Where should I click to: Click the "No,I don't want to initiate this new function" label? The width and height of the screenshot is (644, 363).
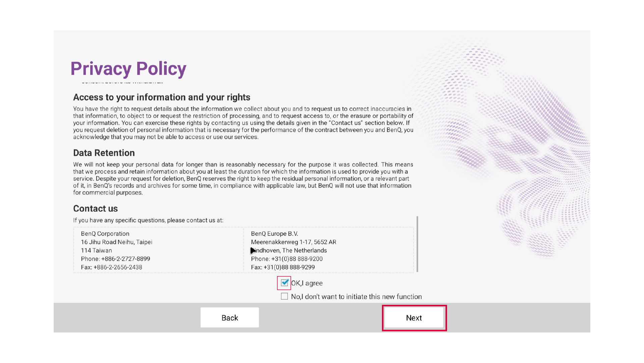click(356, 297)
